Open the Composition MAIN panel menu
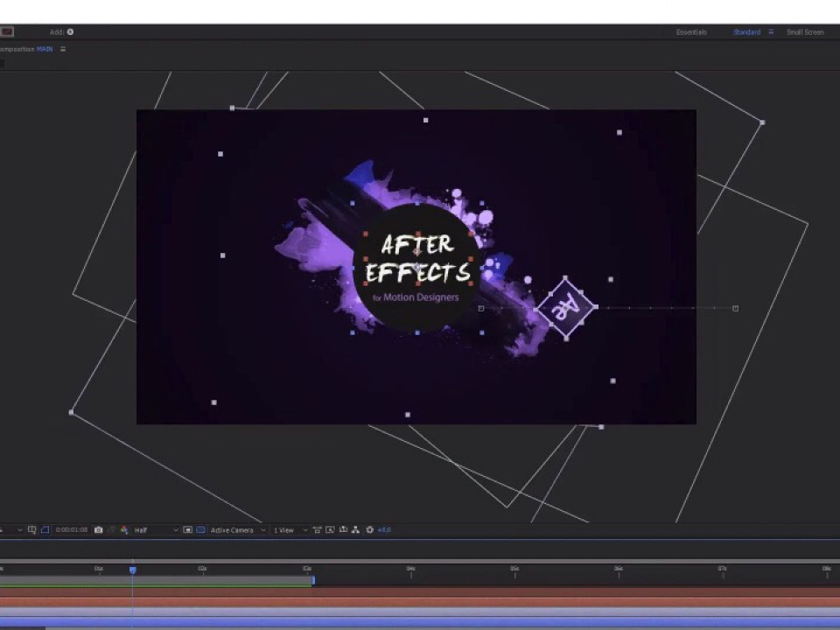This screenshot has width=840, height=630. (x=63, y=49)
